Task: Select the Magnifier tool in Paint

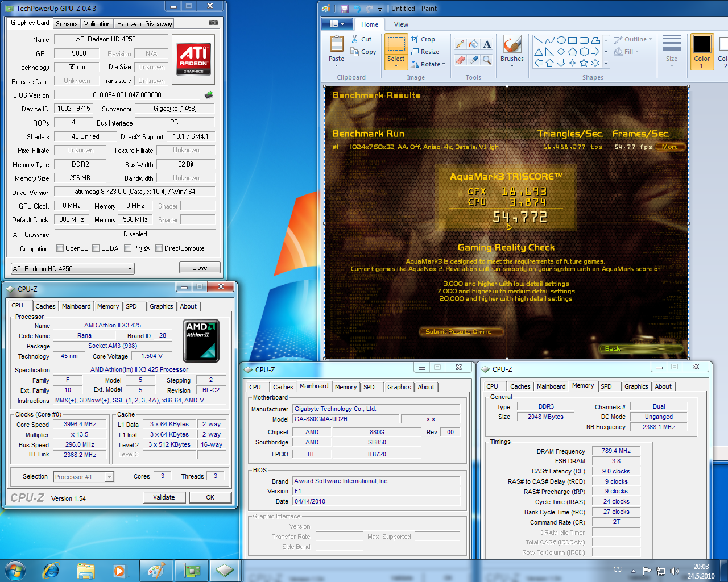Action: point(487,60)
